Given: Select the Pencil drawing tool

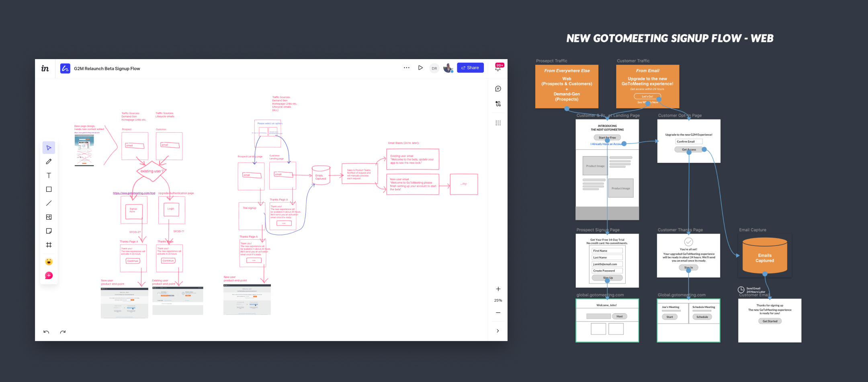Looking at the screenshot, I should [49, 162].
